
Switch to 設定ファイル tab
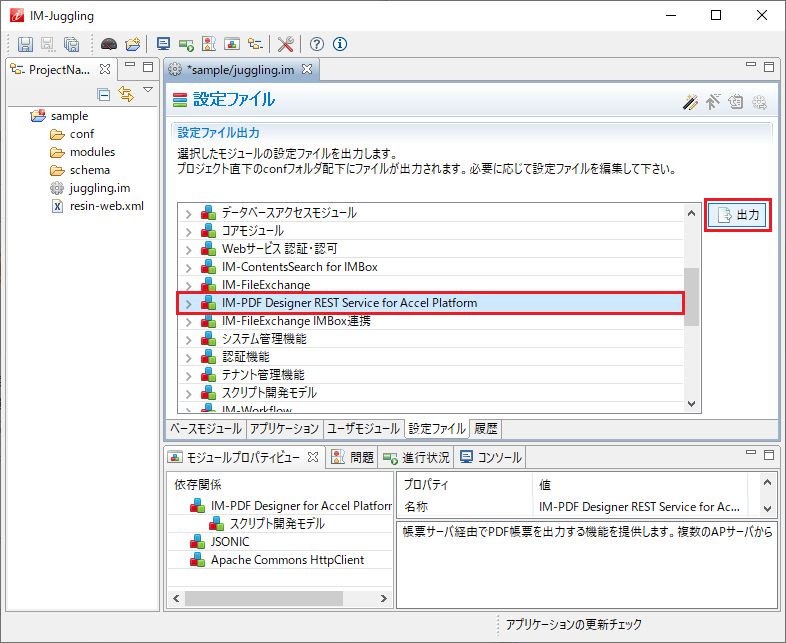(437, 428)
